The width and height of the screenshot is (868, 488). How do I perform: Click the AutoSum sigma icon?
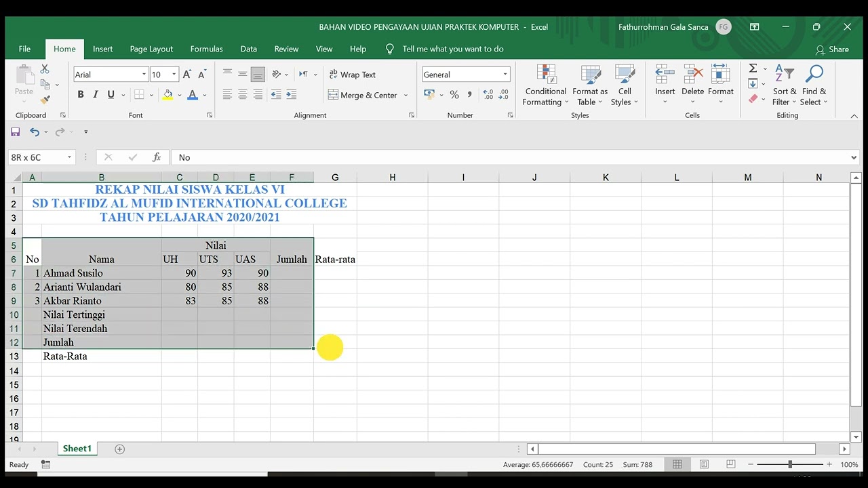[753, 68]
